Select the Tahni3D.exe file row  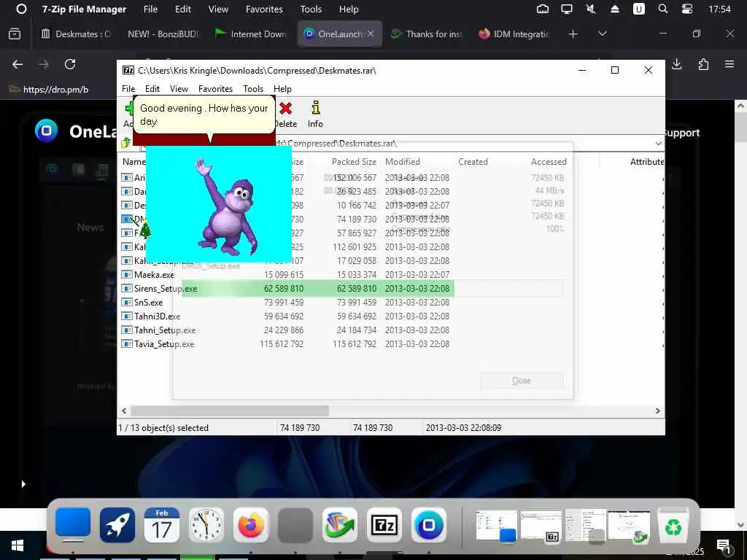coord(287,316)
